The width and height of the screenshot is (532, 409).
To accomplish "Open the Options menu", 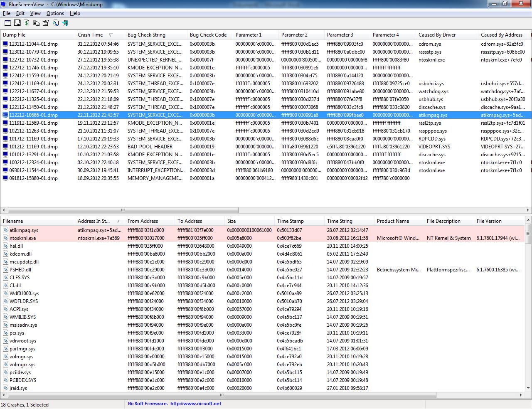I will (x=55, y=13).
